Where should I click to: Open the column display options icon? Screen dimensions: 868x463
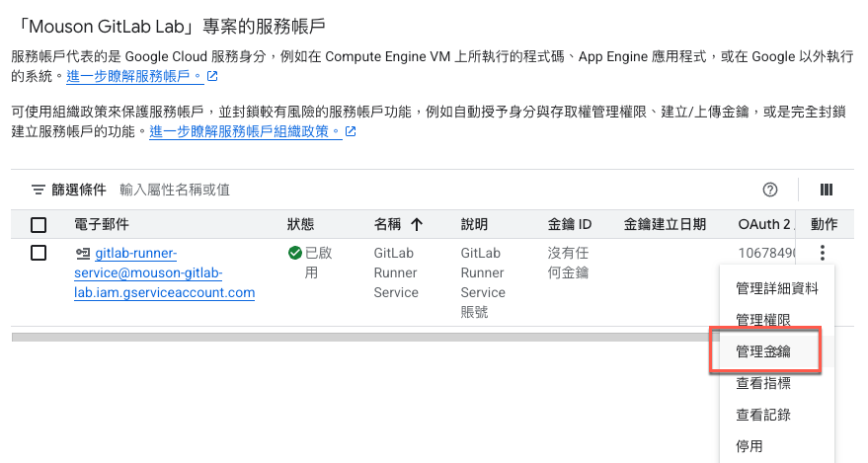[826, 190]
